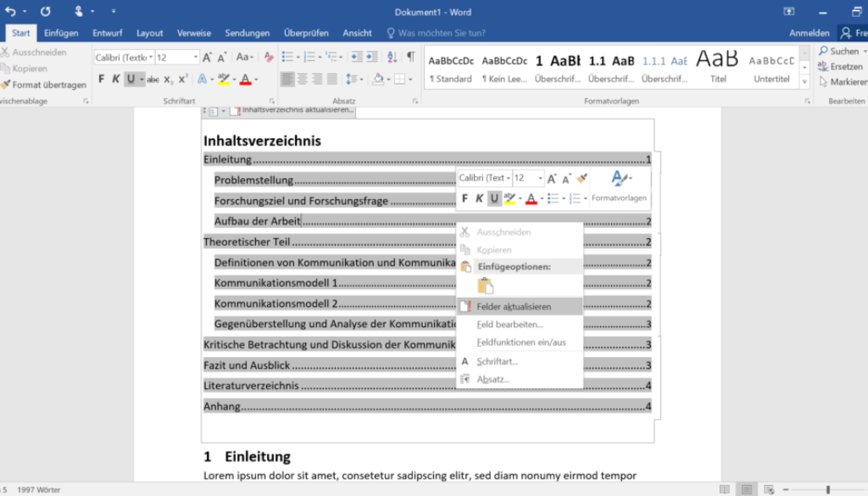Open Schriftart dialog launcher
The height and width of the screenshot is (496, 868).
(x=271, y=101)
